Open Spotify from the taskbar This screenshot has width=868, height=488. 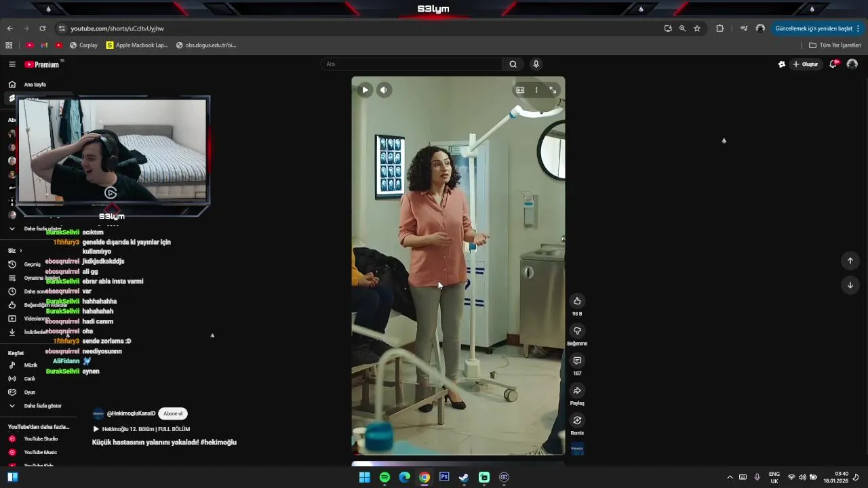(384, 477)
